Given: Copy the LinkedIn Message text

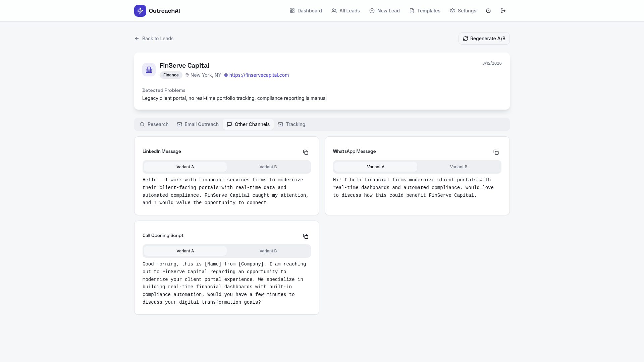Looking at the screenshot, I should [x=306, y=152].
